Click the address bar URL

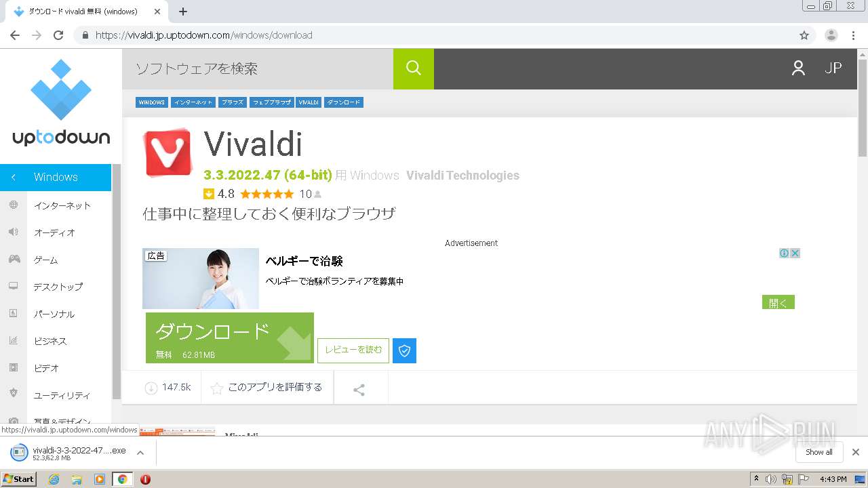click(x=203, y=35)
